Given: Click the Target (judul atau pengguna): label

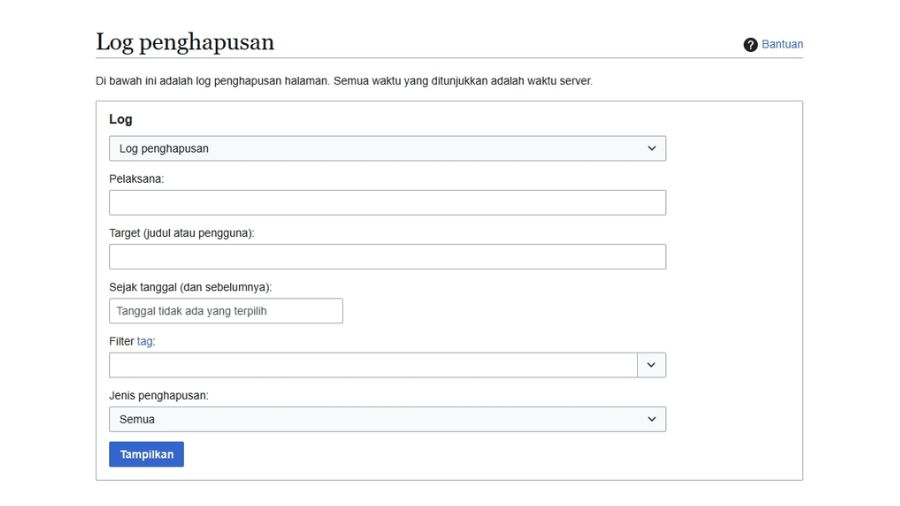Looking at the screenshot, I should (x=182, y=233).
